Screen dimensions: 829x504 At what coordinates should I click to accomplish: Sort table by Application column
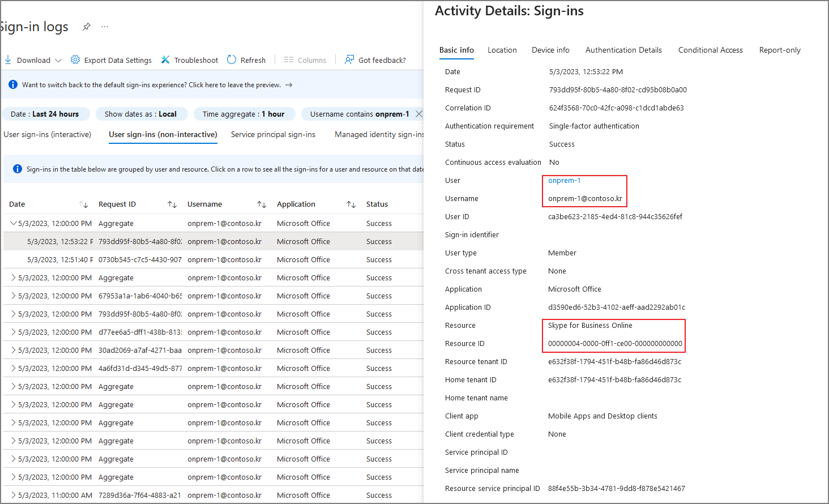(351, 204)
